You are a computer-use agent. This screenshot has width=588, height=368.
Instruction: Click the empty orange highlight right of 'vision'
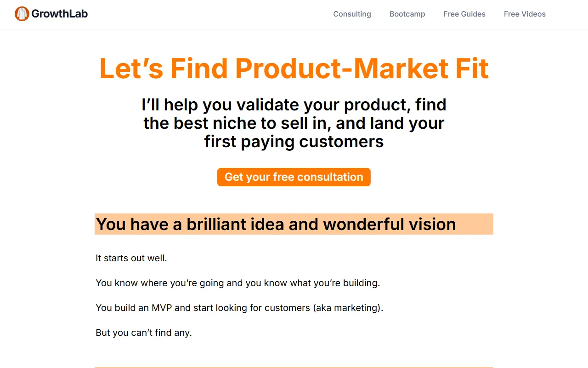(x=475, y=224)
